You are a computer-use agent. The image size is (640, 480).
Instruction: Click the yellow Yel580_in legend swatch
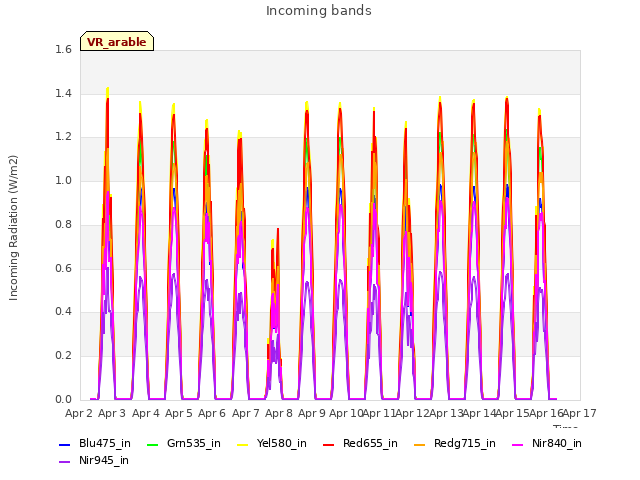242,444
